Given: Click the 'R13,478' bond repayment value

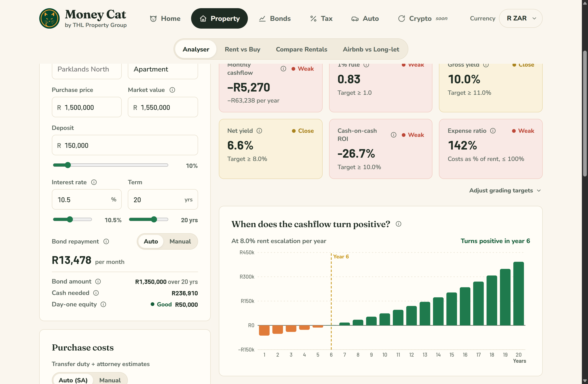Looking at the screenshot, I should coord(71,260).
